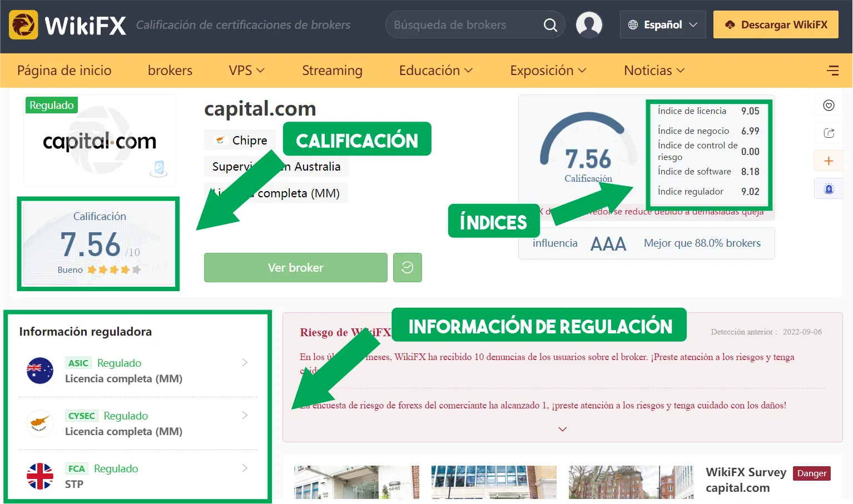Click the third survey street photo
The height and width of the screenshot is (504, 853).
click(631, 482)
